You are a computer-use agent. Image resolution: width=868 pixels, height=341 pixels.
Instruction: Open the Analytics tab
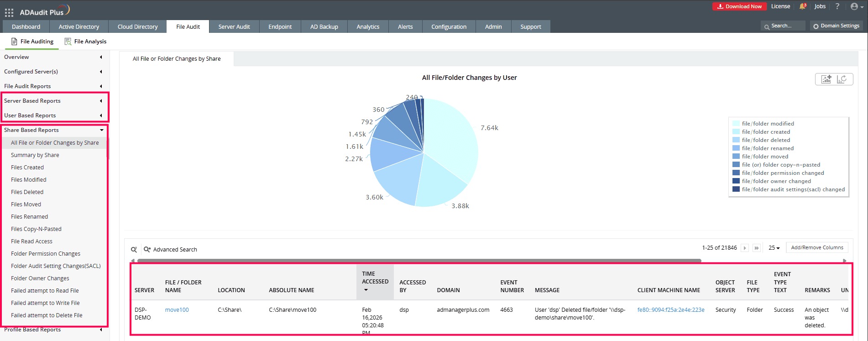(368, 26)
